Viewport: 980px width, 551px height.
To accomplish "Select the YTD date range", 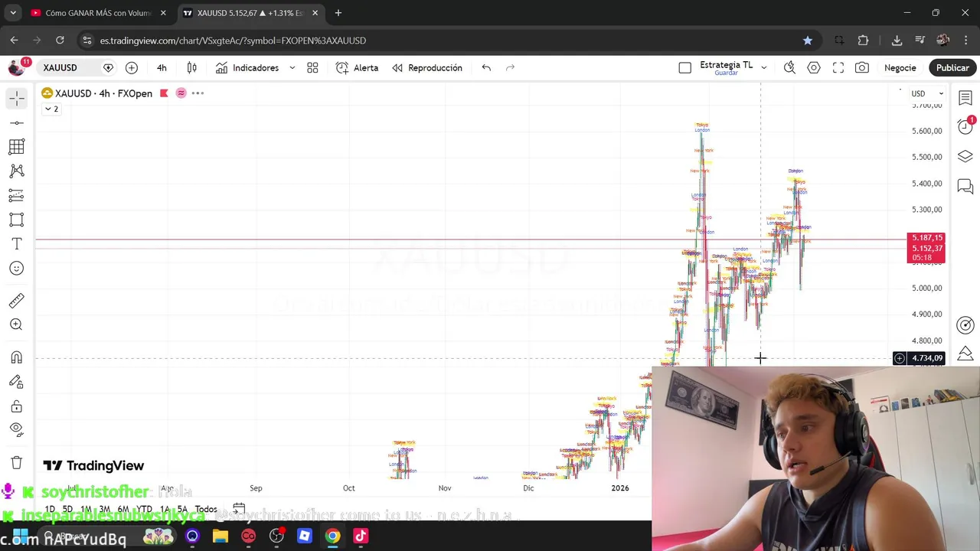I will coord(144,509).
